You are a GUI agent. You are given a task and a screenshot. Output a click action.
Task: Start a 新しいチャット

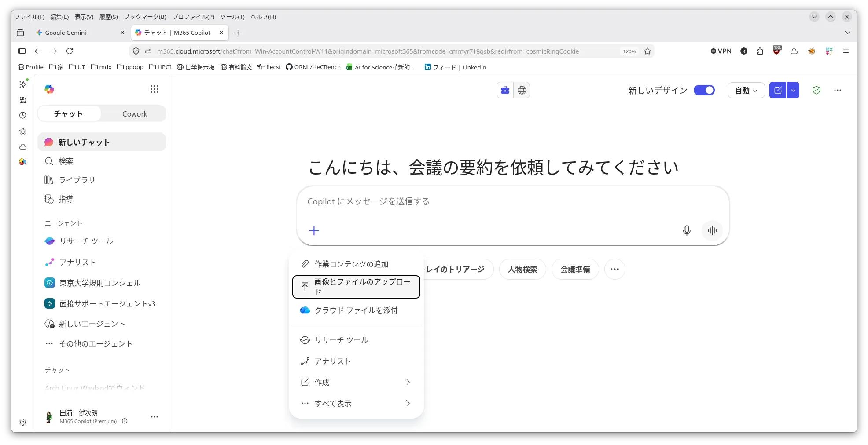tap(102, 142)
